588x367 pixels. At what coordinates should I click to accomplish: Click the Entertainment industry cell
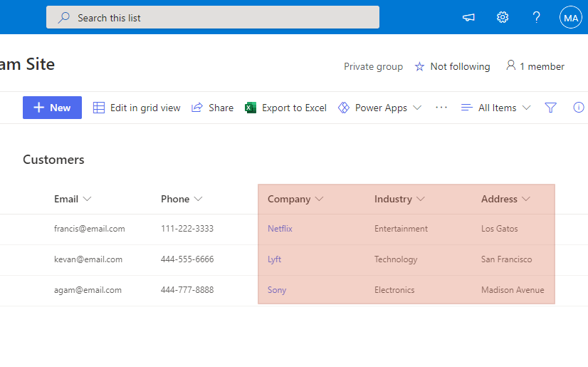(x=401, y=229)
